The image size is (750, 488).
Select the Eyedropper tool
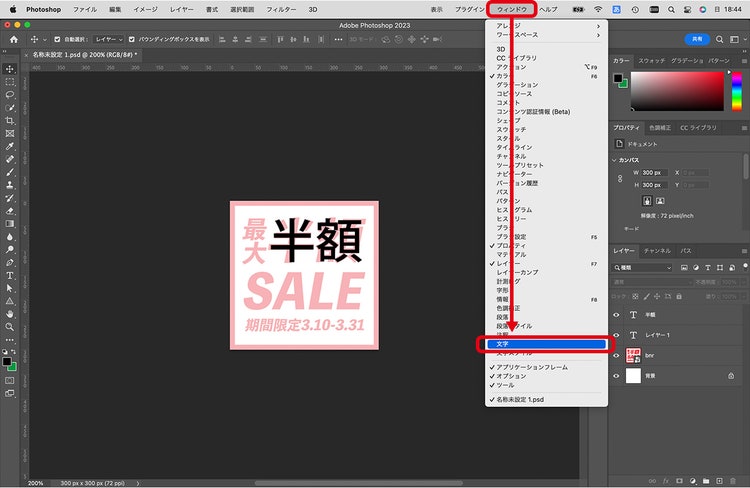(x=10, y=146)
